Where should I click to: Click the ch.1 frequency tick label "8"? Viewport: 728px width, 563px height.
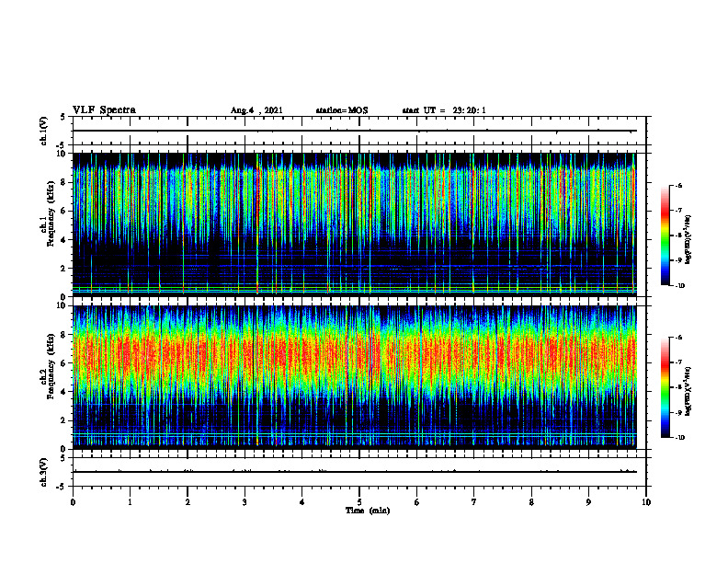pos(64,182)
